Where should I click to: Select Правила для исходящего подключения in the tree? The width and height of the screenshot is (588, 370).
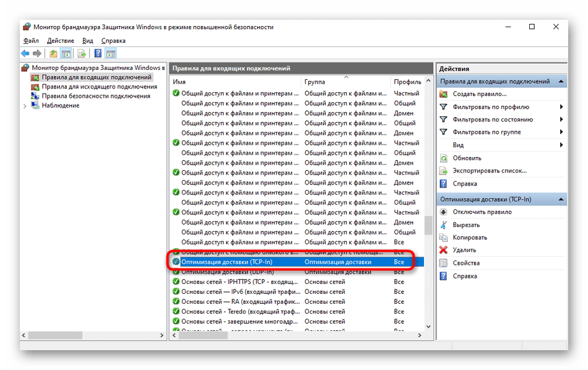click(x=100, y=87)
